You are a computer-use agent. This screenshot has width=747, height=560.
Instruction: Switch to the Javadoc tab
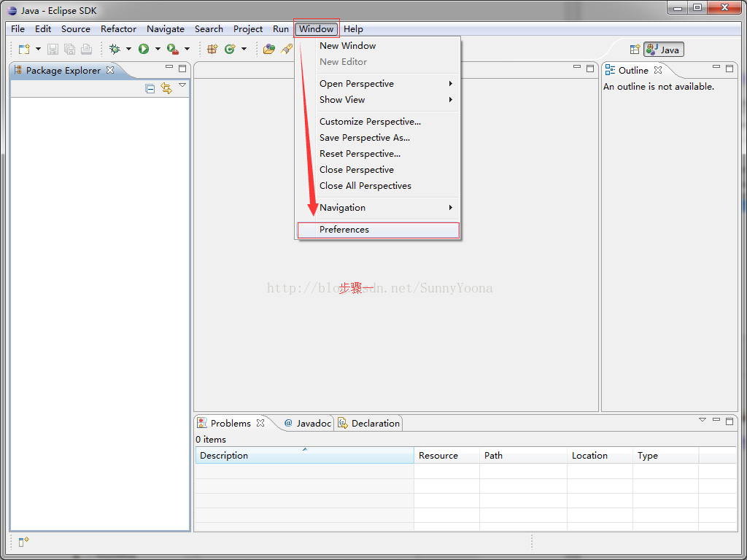pyautogui.click(x=308, y=424)
